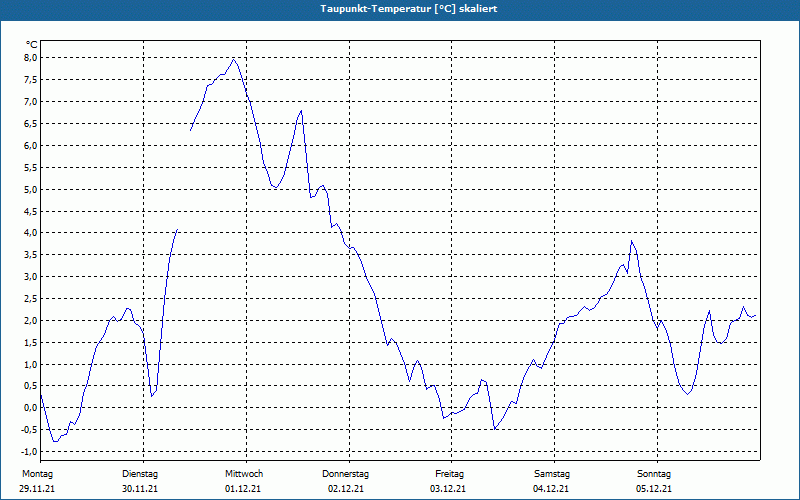Click the date 29.11.21
The width and height of the screenshot is (800, 500).
[x=37, y=489]
